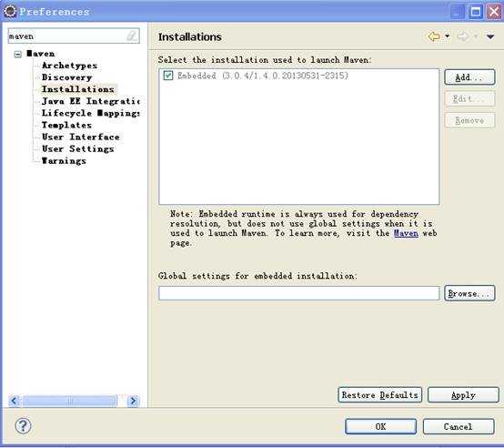Image resolution: width=504 pixels, height=448 pixels.
Task: Close the Preferences window
Action: [x=494, y=12]
